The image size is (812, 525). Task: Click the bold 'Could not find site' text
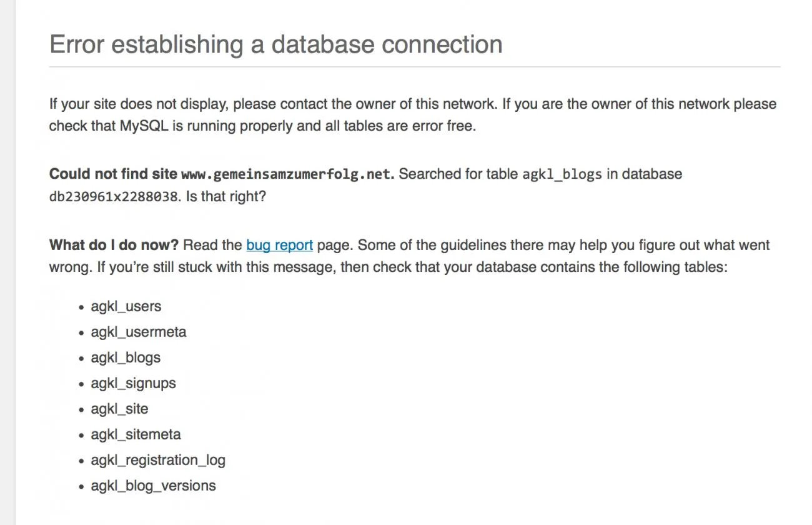[113, 174]
